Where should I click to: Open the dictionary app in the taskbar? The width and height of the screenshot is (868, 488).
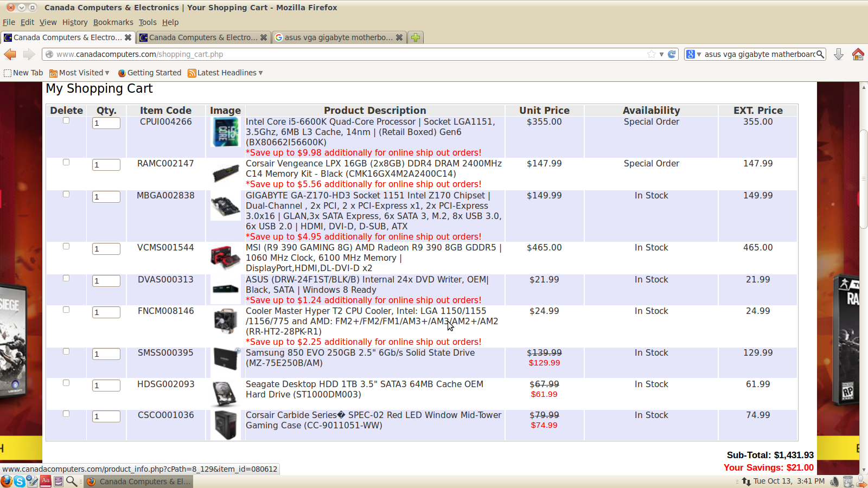(x=46, y=481)
